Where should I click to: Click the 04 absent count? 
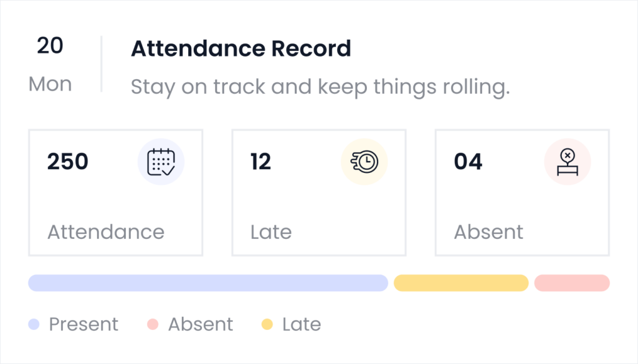(468, 162)
